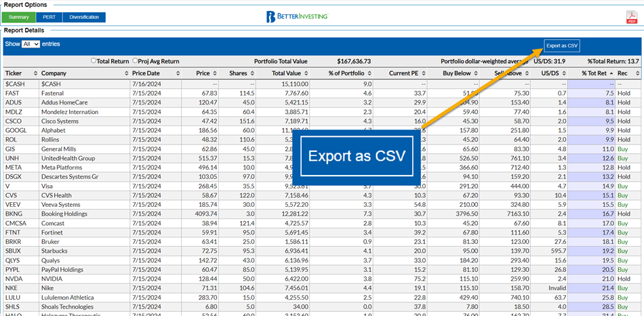Viewport: 644px width, 316px height.
Task: Sort table by Rec column
Action: pyautogui.click(x=628, y=73)
